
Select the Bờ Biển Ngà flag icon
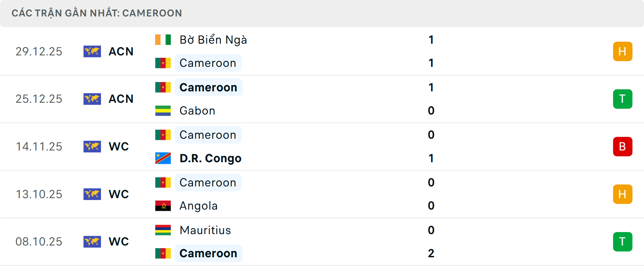click(x=163, y=39)
